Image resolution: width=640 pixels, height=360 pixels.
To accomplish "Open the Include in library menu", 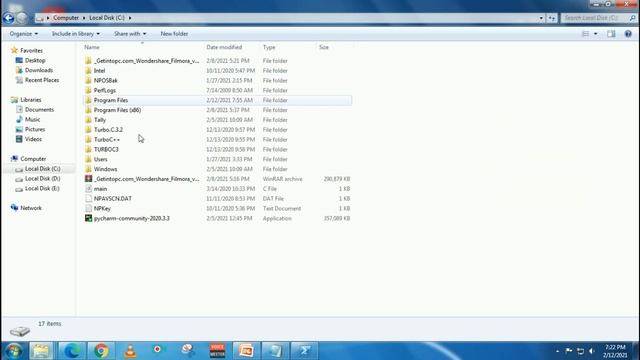I will [76, 34].
